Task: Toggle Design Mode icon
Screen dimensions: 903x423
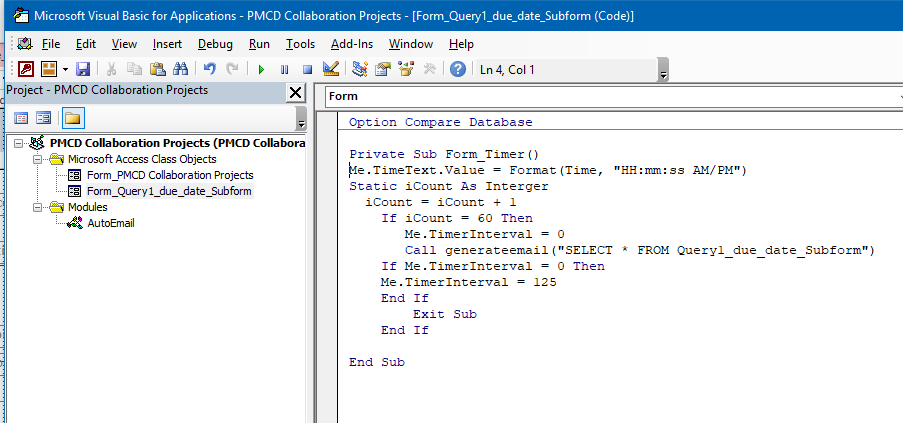Action: coord(331,70)
